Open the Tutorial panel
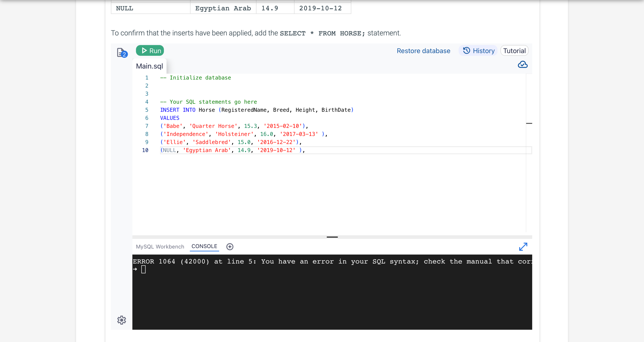The image size is (644, 342). (x=514, y=51)
